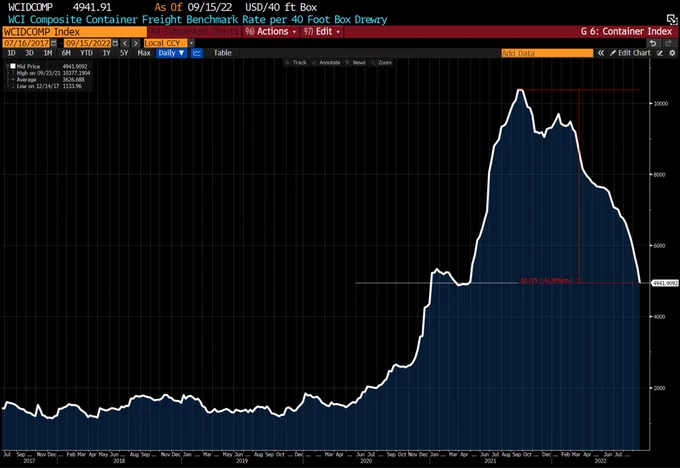Activate the Track crosshair tool

click(296, 62)
